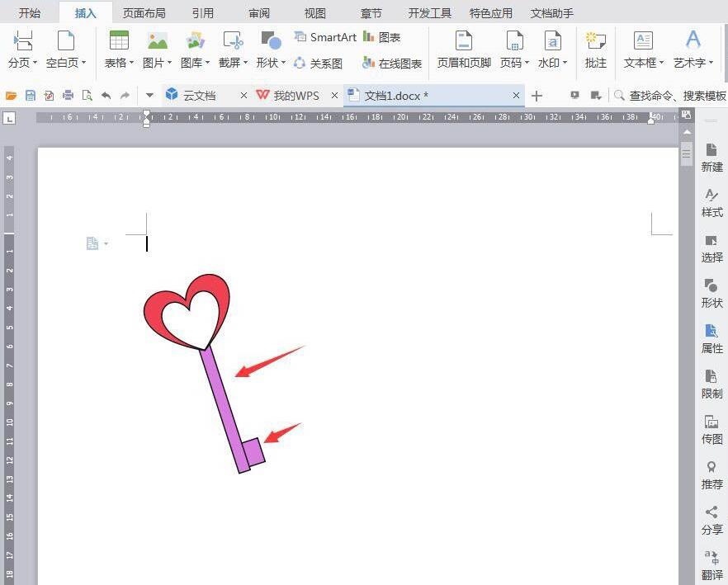Open the 审阅 ribbon tab

coord(259,13)
